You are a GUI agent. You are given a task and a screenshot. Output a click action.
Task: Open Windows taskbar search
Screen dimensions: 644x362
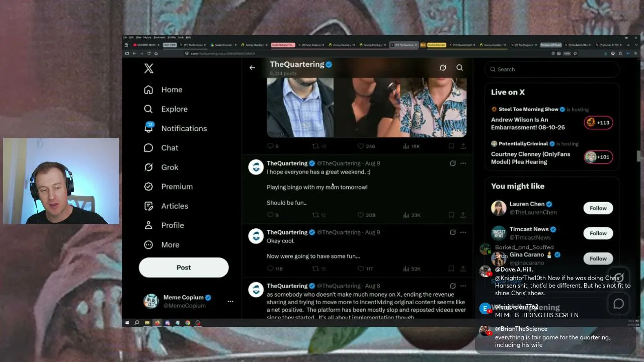137,323
